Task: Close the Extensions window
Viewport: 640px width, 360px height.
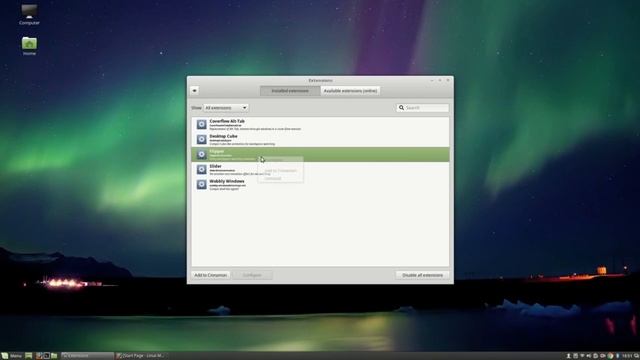Action: (x=448, y=80)
